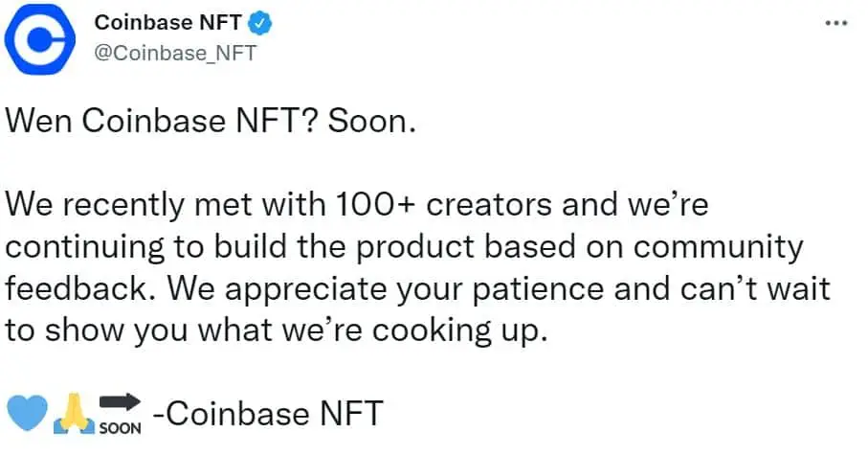
Task: Click the word "product" in the tweet
Action: point(414,248)
